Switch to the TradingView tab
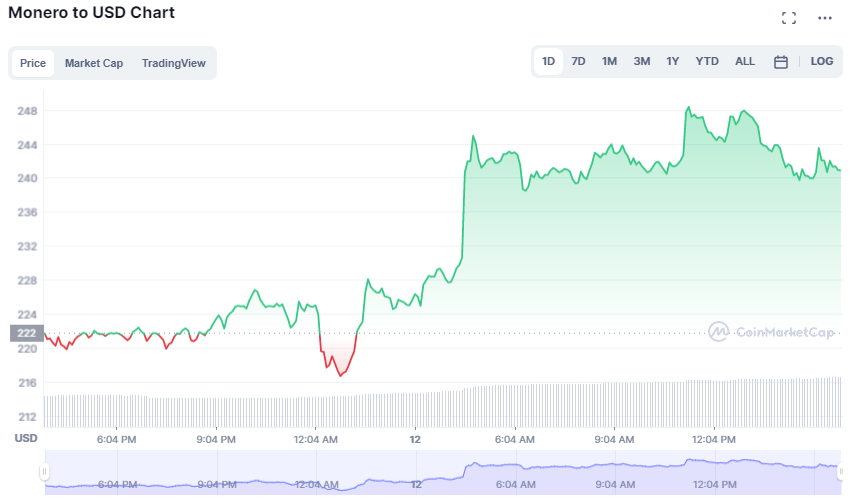The image size is (859, 503). [174, 63]
